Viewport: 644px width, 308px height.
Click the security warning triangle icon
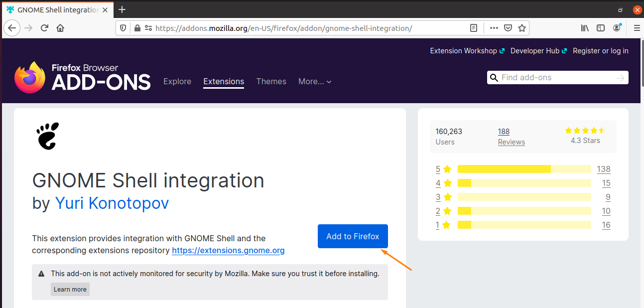[x=41, y=274]
